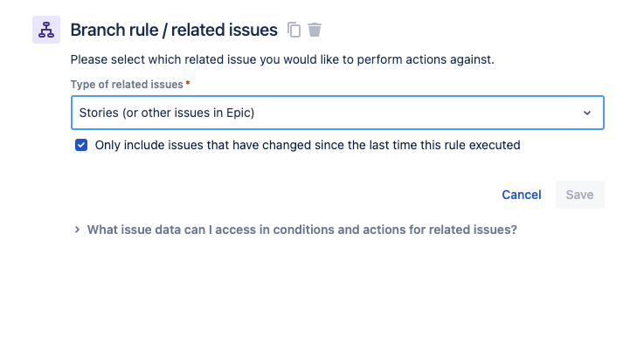Click the 'Branch rule / related issues' heading

click(174, 30)
